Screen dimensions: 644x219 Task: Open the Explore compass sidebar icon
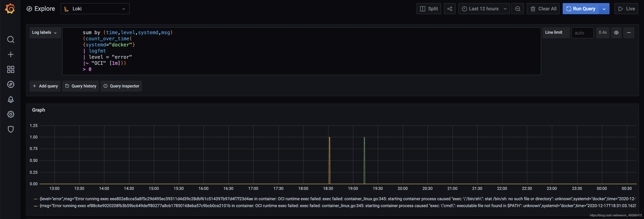coord(11,84)
